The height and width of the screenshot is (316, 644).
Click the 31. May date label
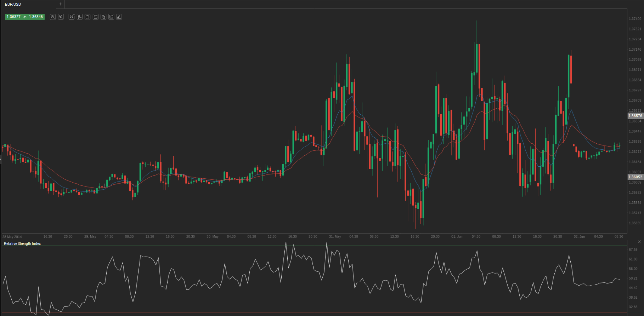(335, 236)
